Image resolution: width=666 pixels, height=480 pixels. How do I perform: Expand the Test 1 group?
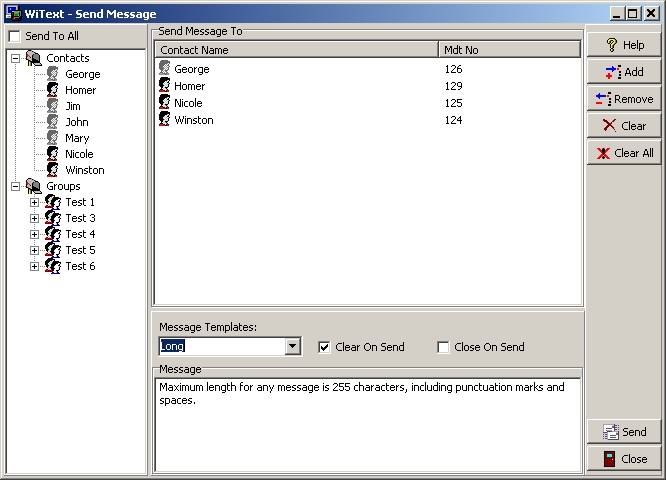tap(34, 203)
